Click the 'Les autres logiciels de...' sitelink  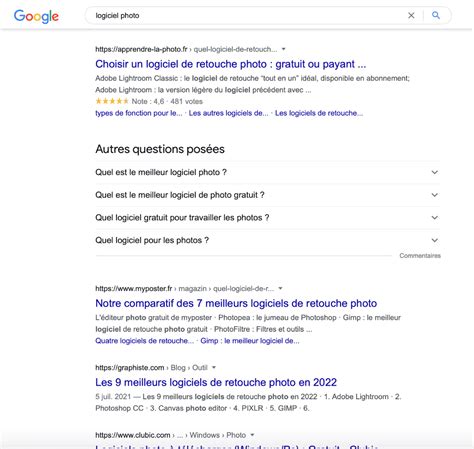pyautogui.click(x=228, y=113)
